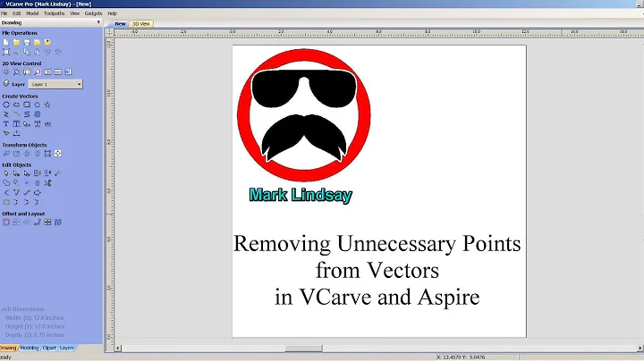Select the Pan view tool
The height and width of the screenshot is (361, 644).
5,72
